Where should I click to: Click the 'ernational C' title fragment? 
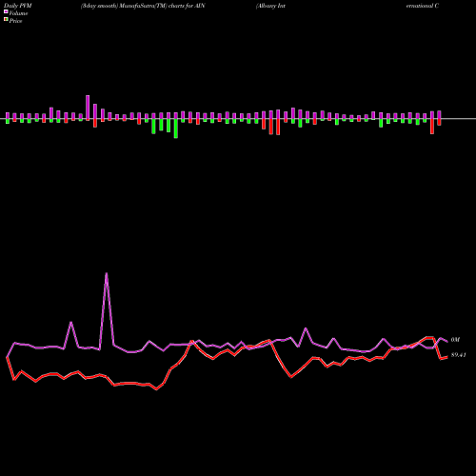423,6
